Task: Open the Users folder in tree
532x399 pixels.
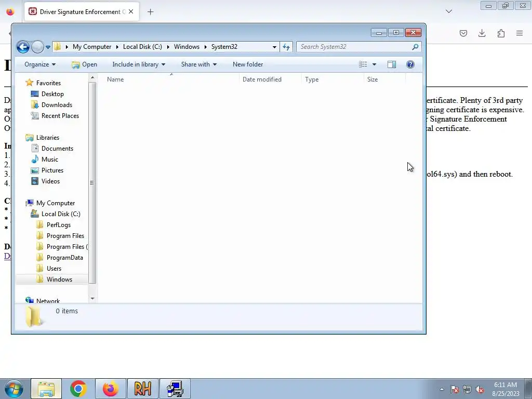Action: (54, 269)
